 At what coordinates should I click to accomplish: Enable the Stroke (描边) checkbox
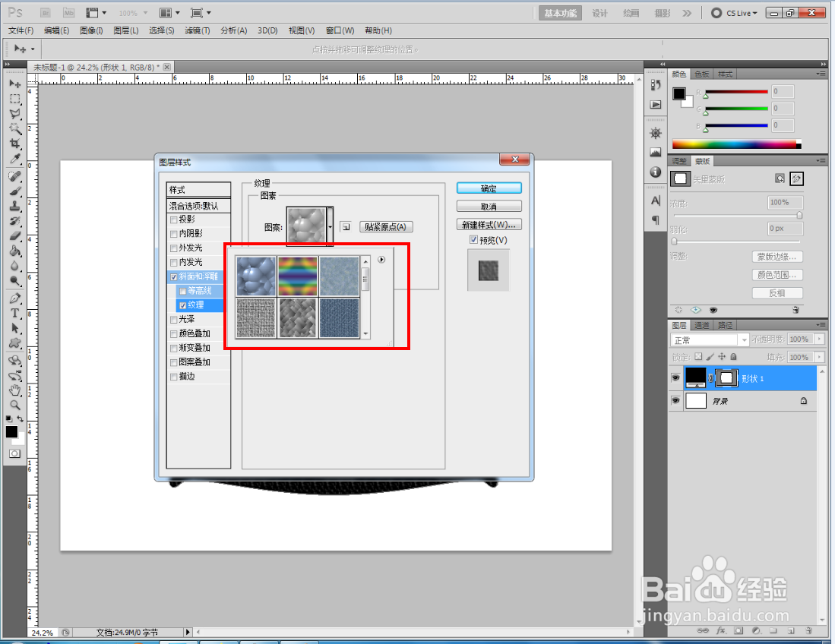point(173,377)
